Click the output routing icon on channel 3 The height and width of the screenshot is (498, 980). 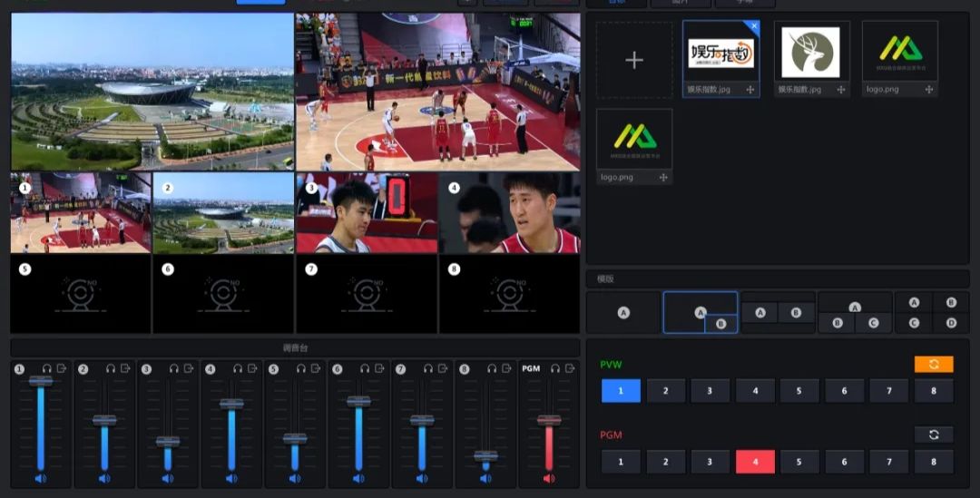point(189,368)
